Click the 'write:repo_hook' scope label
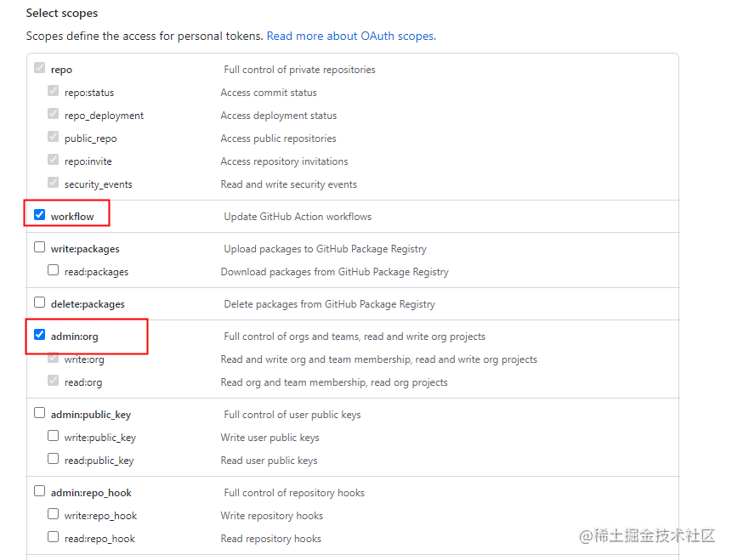The image size is (732, 560). click(x=100, y=516)
